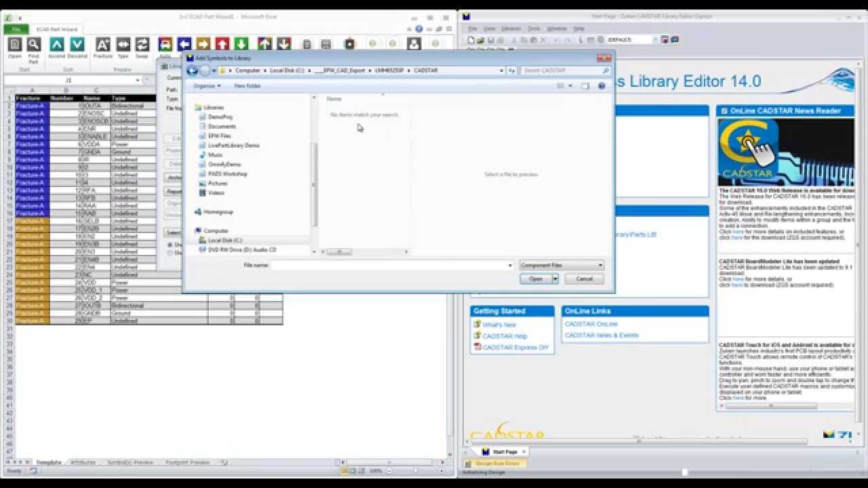Viewport: 868px width, 488px height.
Task: Open the address bar history dropdown
Action: coord(501,70)
